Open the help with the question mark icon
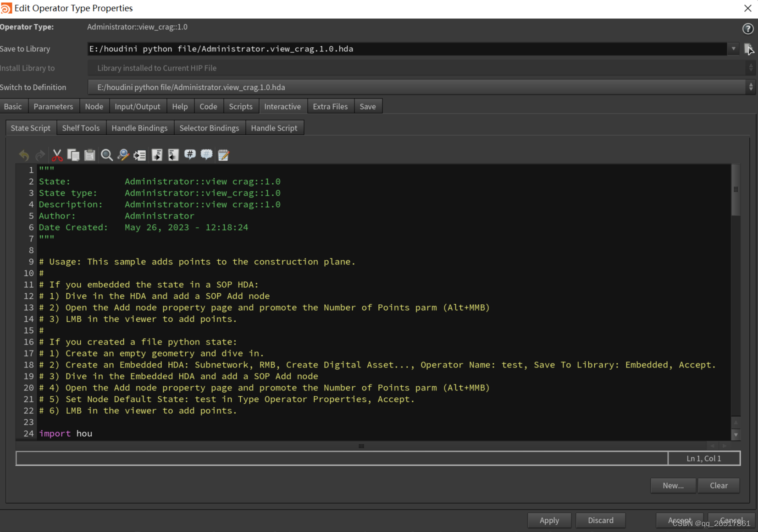The image size is (758, 532). pos(747,28)
